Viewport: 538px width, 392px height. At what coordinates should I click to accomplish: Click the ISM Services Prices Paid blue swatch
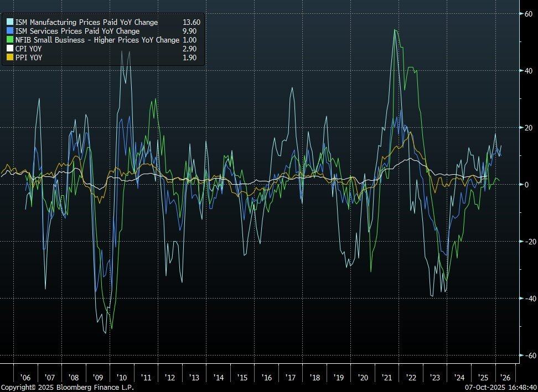[9, 31]
